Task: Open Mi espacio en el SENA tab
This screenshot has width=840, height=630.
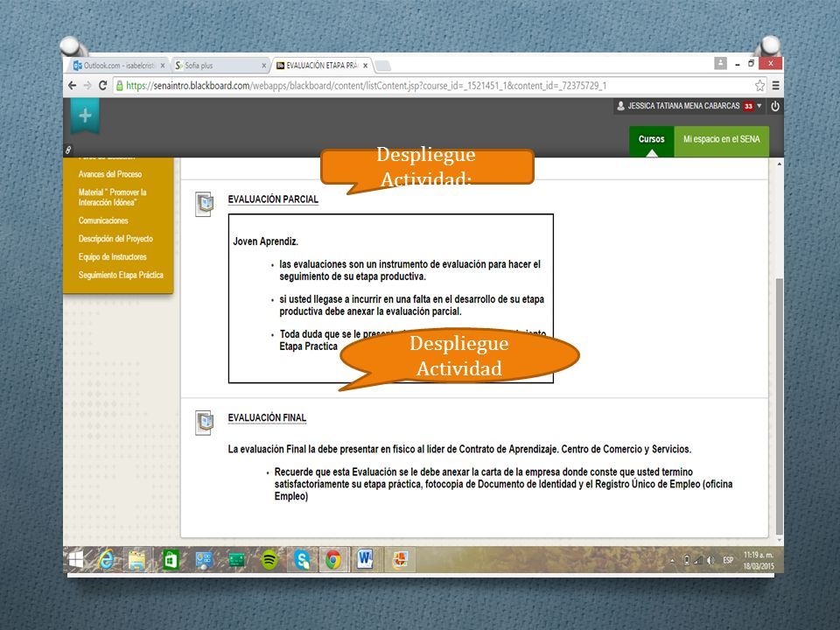Action: point(722,142)
